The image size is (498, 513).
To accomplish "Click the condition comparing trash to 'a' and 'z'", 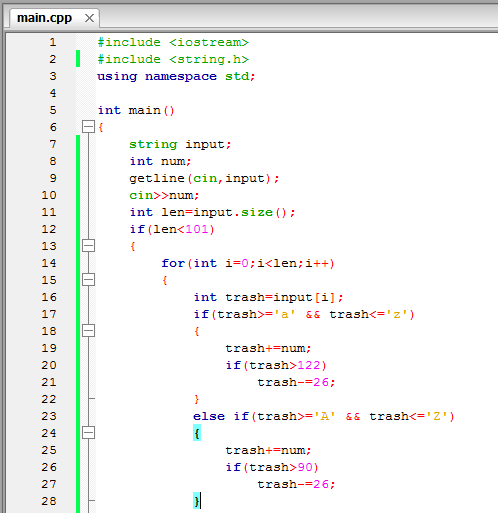I will pos(304,315).
